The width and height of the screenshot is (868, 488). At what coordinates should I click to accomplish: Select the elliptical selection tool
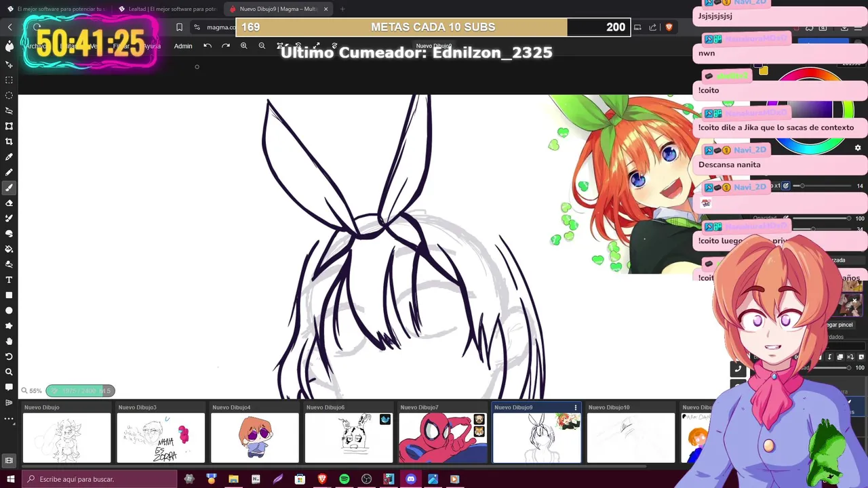(9, 96)
